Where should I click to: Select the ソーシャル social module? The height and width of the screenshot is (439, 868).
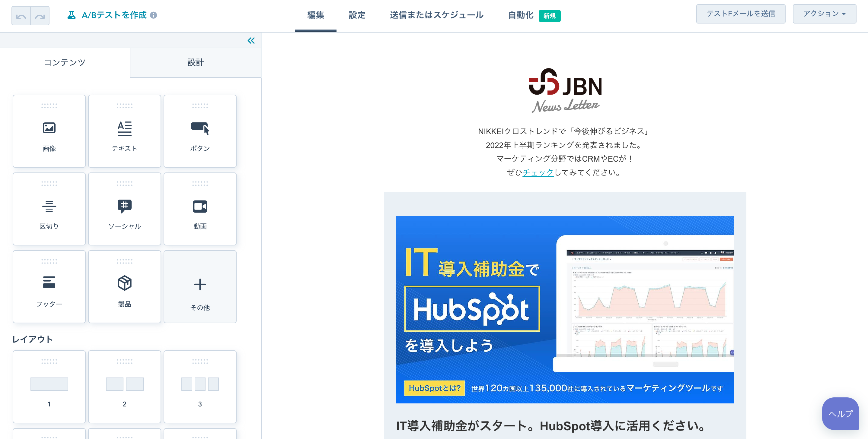[x=125, y=209]
